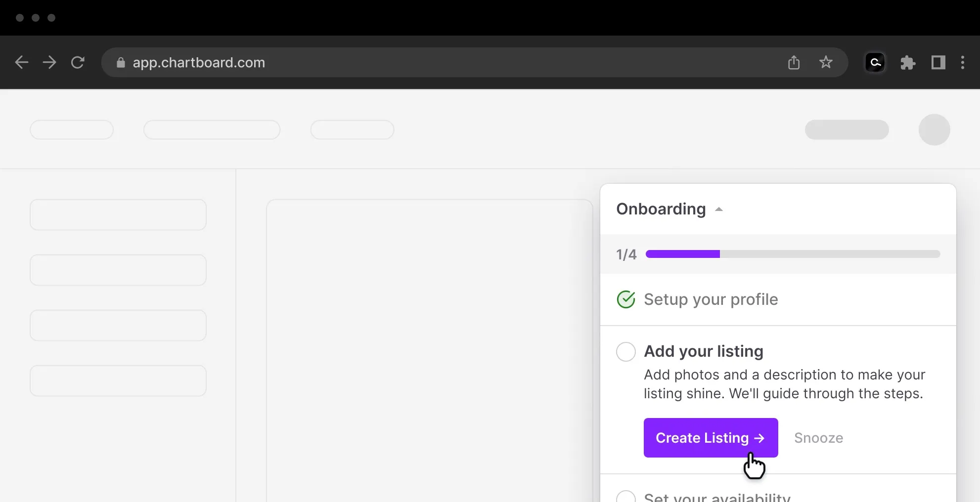This screenshot has width=980, height=502.
Task: Expand the Setup your profile step
Action: point(711,299)
